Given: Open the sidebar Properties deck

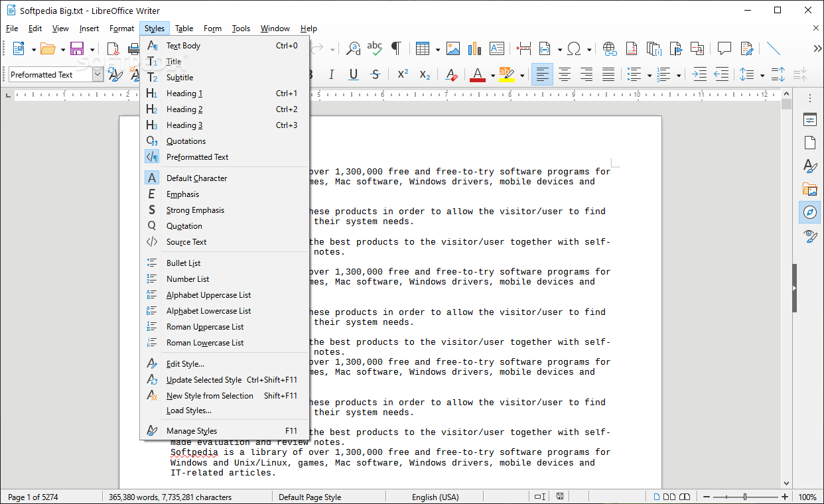Looking at the screenshot, I should tap(810, 120).
